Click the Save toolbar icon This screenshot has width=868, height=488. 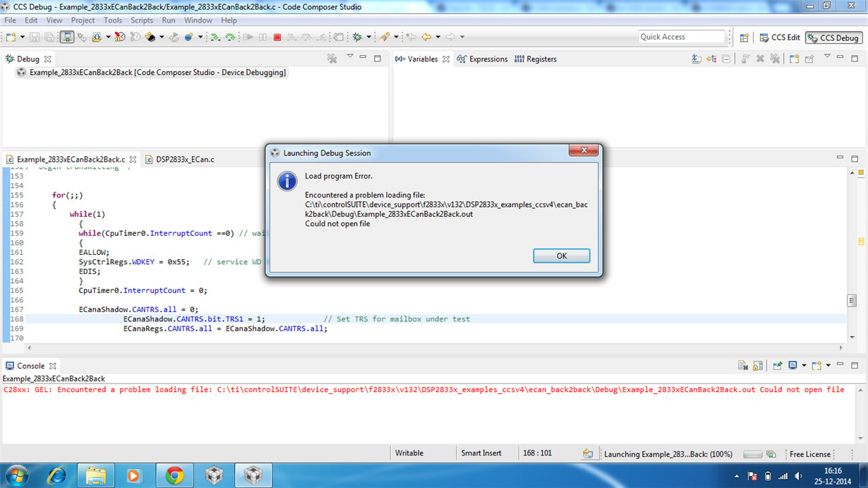point(35,37)
